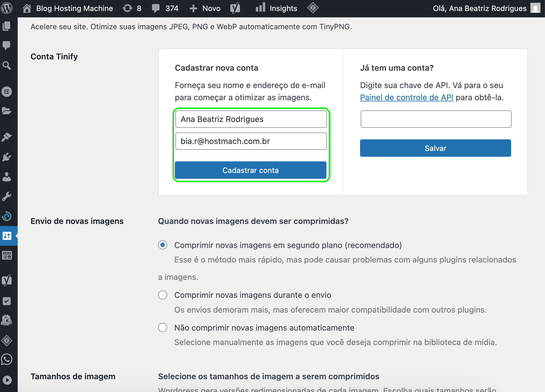Open the Appearance paintbrush icon

coord(6,137)
